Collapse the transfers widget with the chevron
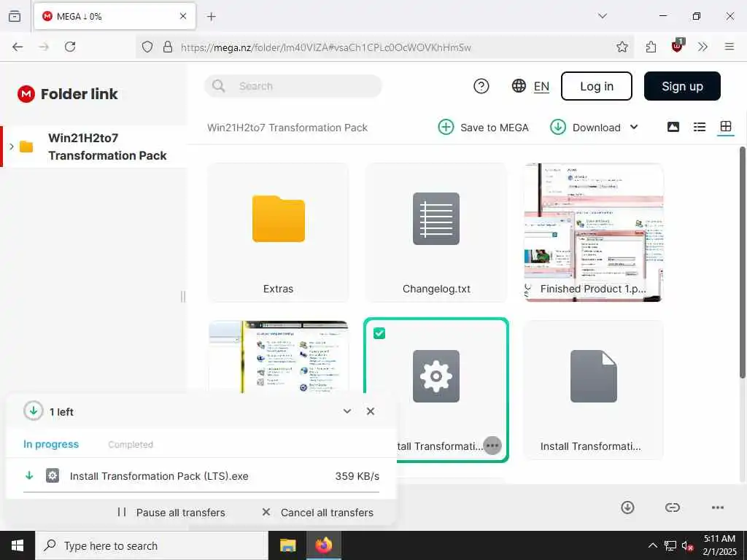The image size is (747, 560). point(347,411)
